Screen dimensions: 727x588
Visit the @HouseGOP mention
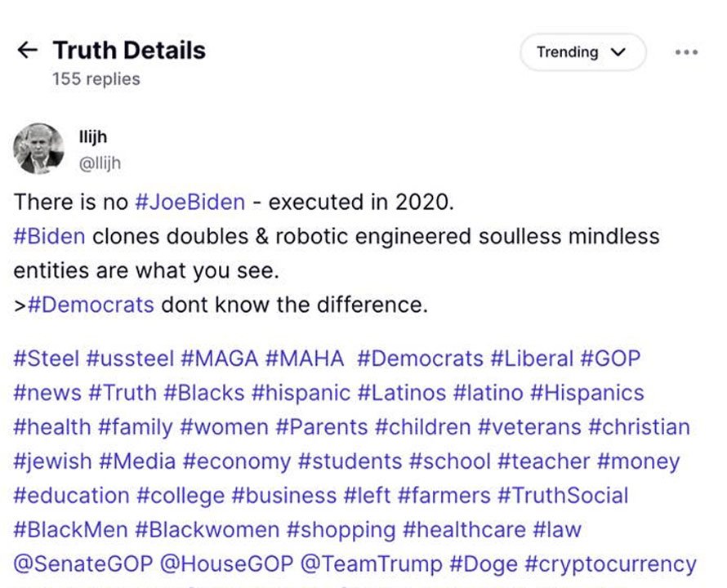(227, 564)
